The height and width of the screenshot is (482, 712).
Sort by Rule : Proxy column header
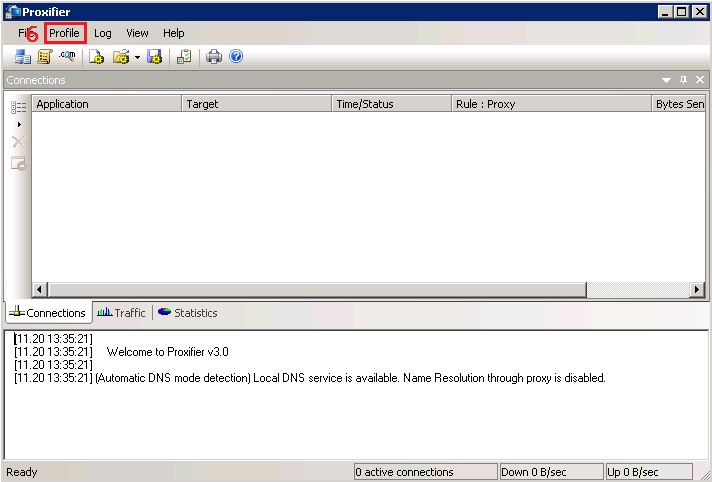(551, 104)
